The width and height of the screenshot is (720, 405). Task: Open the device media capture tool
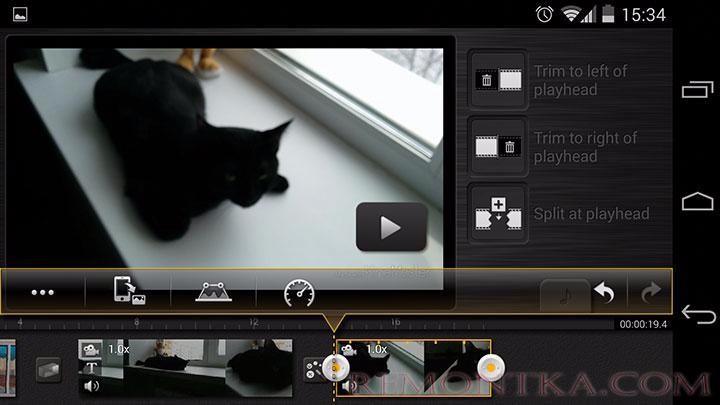tap(127, 293)
